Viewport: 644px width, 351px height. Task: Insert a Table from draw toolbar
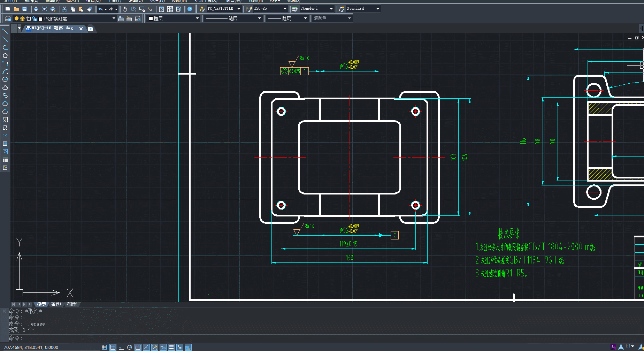tap(5, 160)
